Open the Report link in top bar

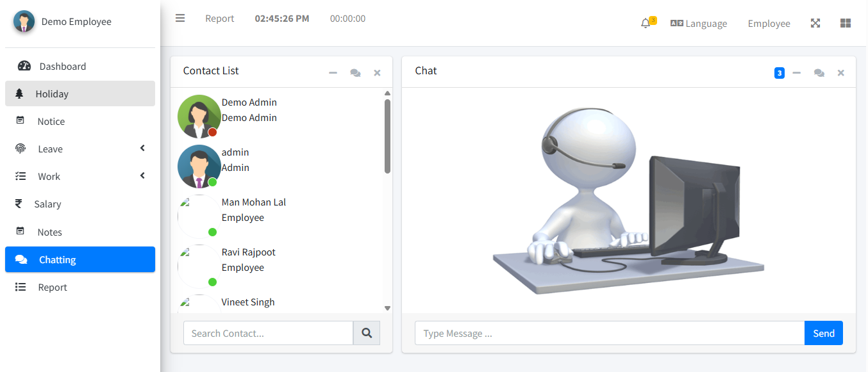[220, 19]
